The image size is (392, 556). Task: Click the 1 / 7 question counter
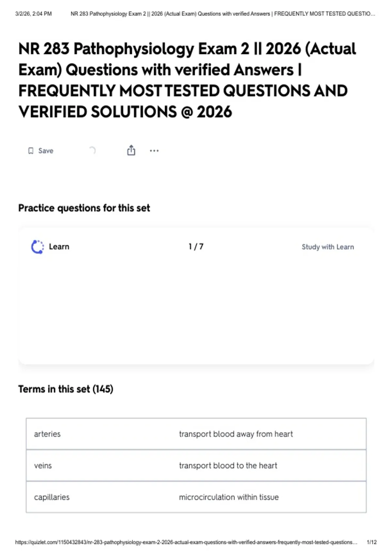coord(196,247)
